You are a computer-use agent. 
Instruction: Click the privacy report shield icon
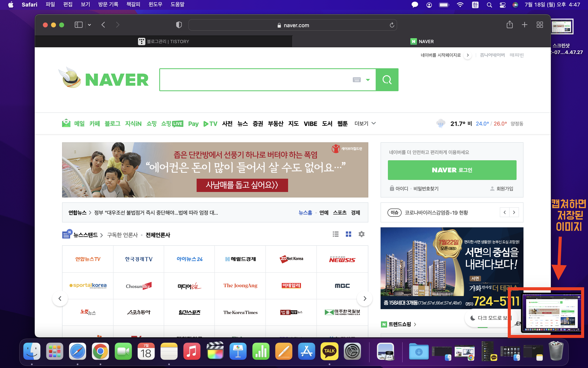tap(179, 25)
